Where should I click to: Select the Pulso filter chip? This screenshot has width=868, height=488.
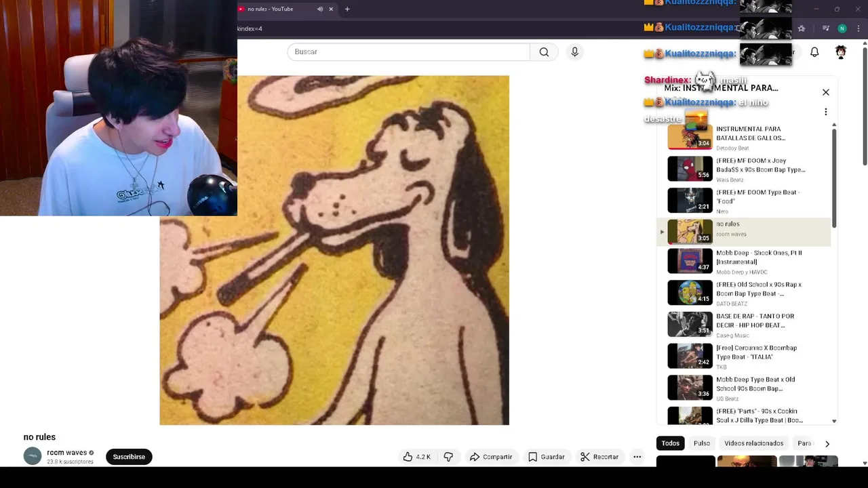(702, 443)
